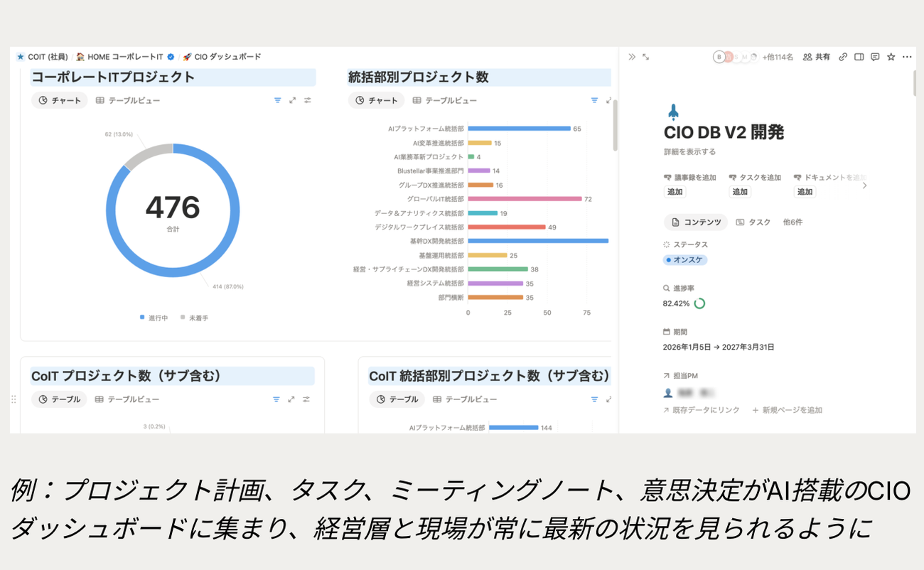Click 既存データにリンク
This screenshot has width=924, height=570.
pyautogui.click(x=702, y=410)
